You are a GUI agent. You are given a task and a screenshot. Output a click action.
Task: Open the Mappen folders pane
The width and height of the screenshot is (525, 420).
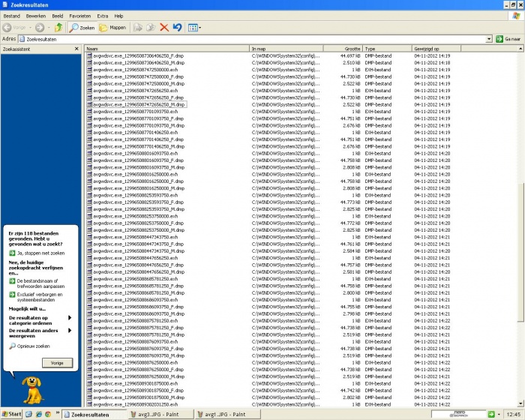[112, 27]
